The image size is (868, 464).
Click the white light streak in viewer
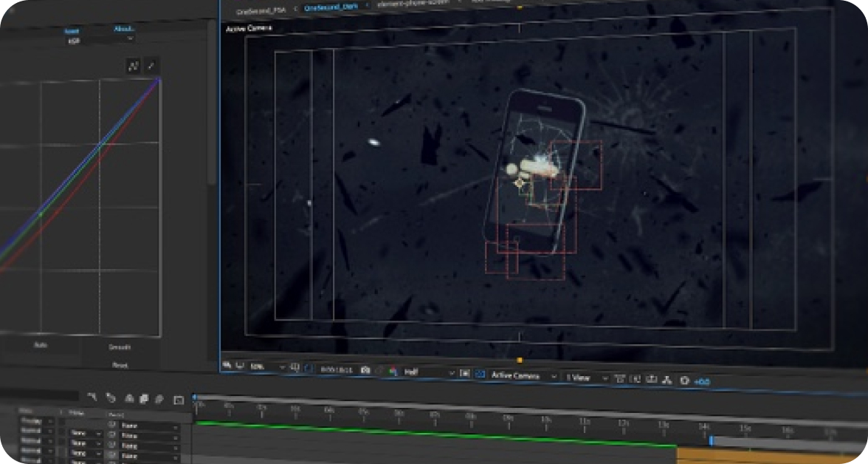coord(374,143)
